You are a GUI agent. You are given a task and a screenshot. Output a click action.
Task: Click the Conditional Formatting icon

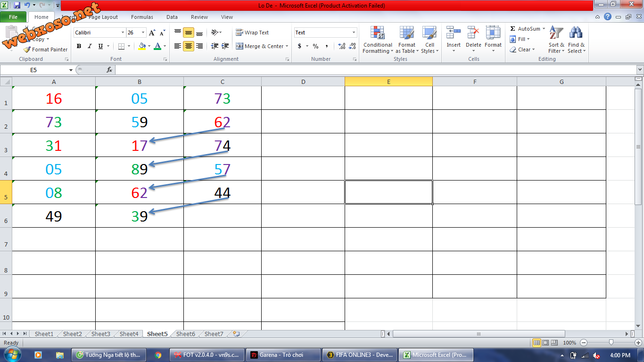[x=377, y=34]
